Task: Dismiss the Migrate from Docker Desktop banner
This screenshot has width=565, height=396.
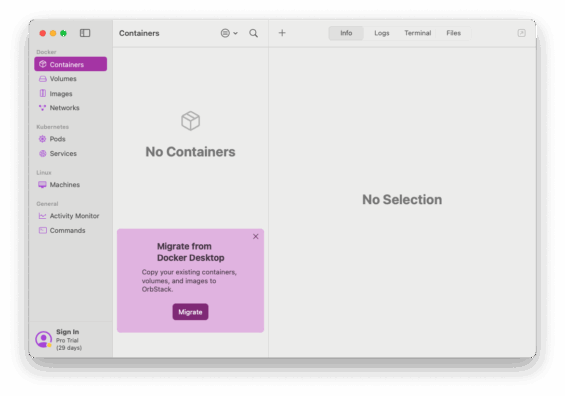Action: pyautogui.click(x=255, y=236)
